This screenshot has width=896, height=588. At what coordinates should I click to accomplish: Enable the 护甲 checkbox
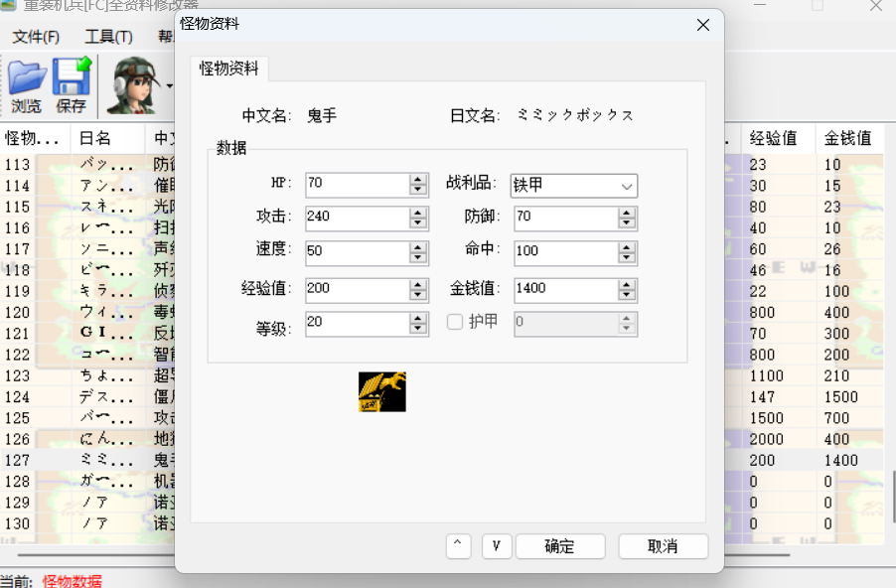coord(454,321)
